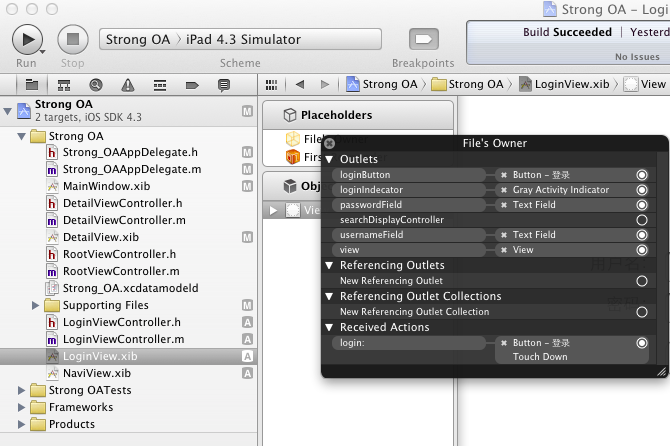
Task: Select LoginView.xib in navigator
Action: tap(128, 356)
